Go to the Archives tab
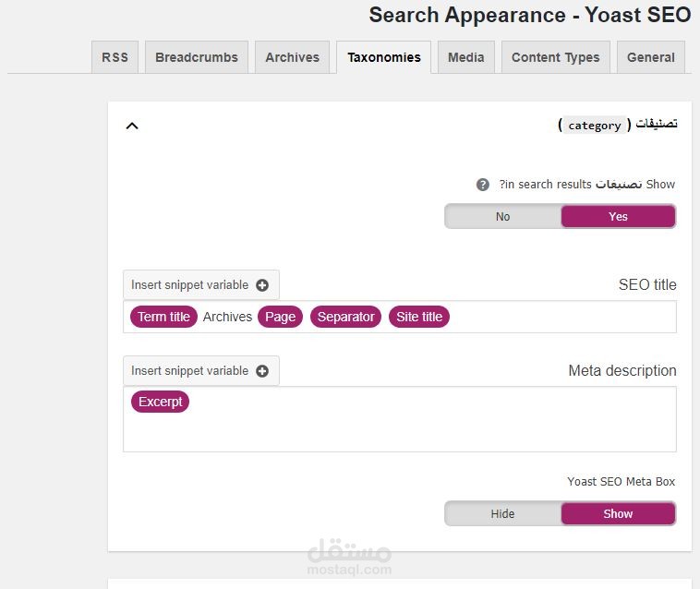This screenshot has width=700, height=589. (x=292, y=57)
